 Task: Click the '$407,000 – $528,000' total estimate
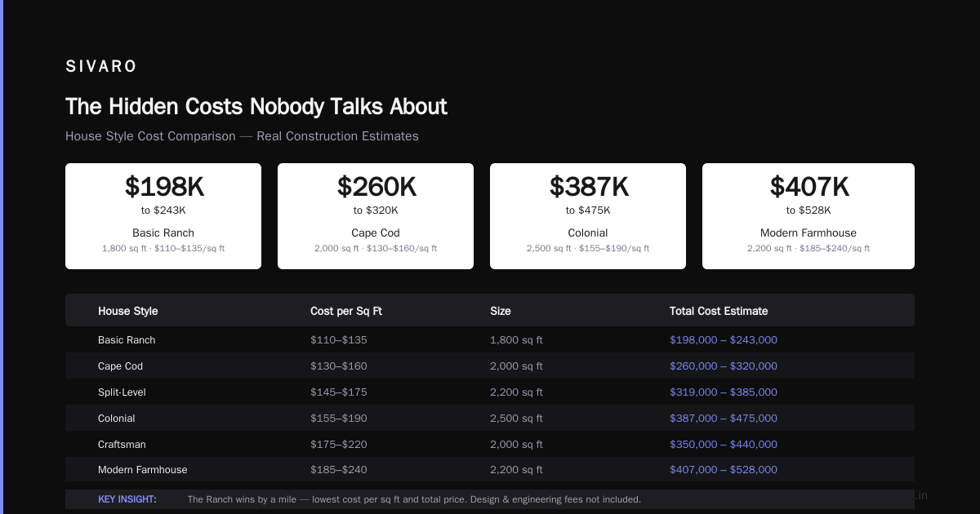[724, 470]
